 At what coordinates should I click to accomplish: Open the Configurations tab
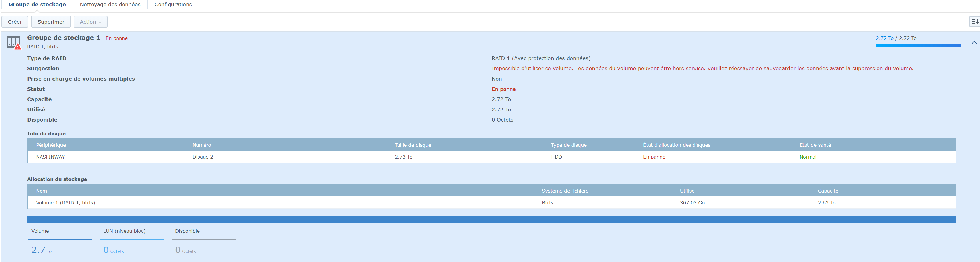[x=173, y=5]
